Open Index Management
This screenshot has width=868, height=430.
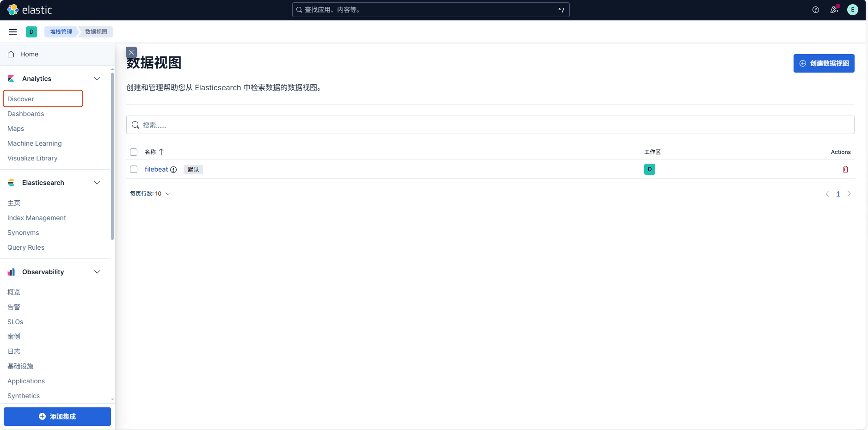37,218
